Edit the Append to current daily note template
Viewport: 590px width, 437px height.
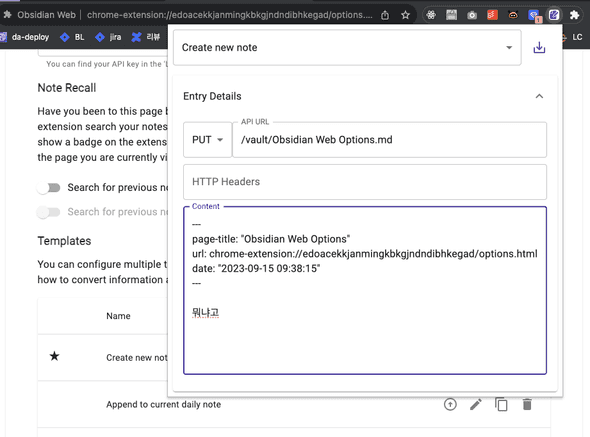pyautogui.click(x=476, y=405)
